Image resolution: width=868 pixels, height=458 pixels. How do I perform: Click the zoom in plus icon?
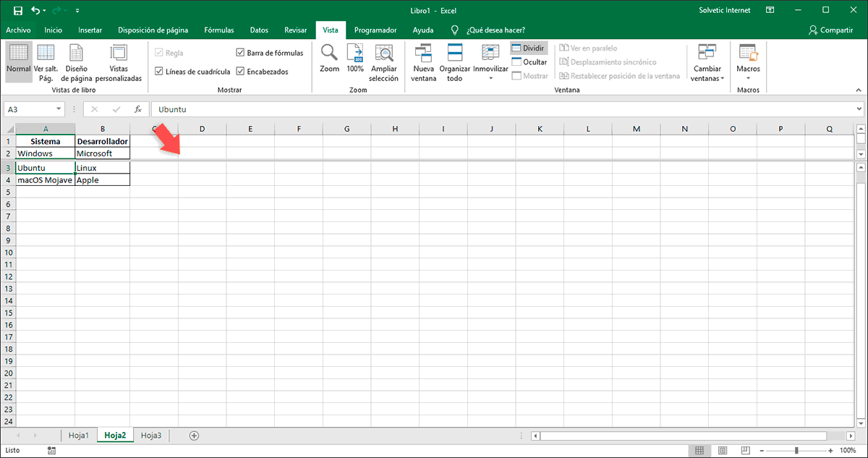[x=829, y=450]
